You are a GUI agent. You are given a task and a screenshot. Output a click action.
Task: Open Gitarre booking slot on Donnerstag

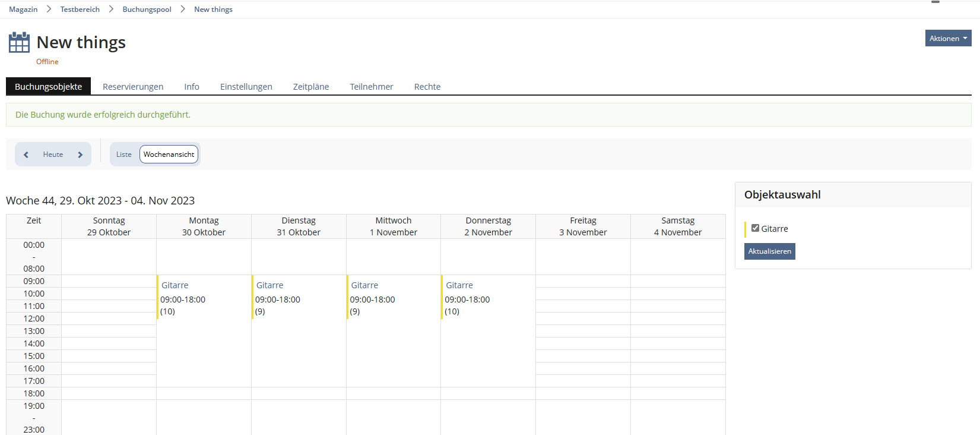[459, 285]
